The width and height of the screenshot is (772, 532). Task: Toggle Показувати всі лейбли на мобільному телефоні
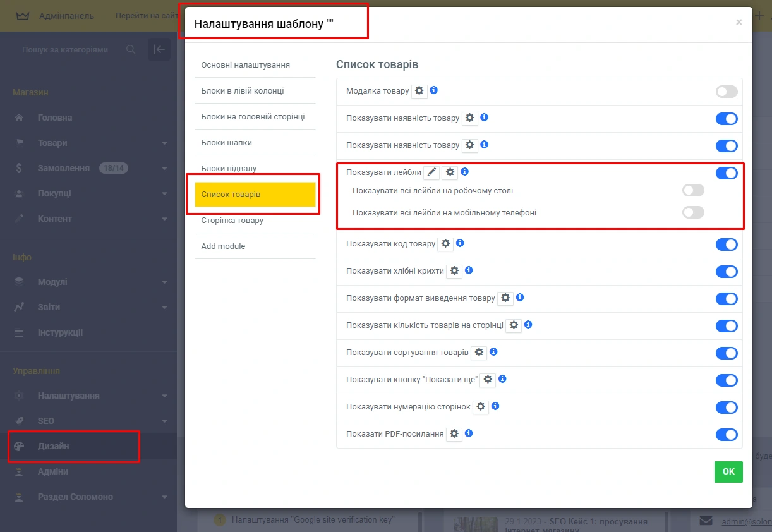[x=693, y=212]
